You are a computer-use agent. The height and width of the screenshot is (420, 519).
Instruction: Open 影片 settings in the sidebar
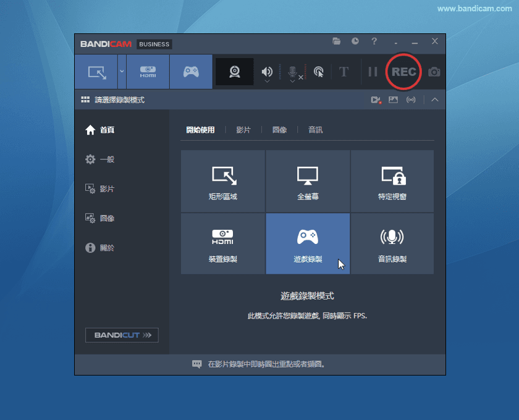pyautogui.click(x=99, y=188)
